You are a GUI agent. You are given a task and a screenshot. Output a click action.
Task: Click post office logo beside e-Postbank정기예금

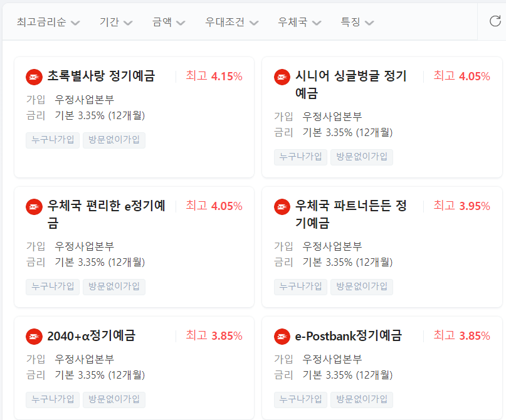click(x=282, y=337)
